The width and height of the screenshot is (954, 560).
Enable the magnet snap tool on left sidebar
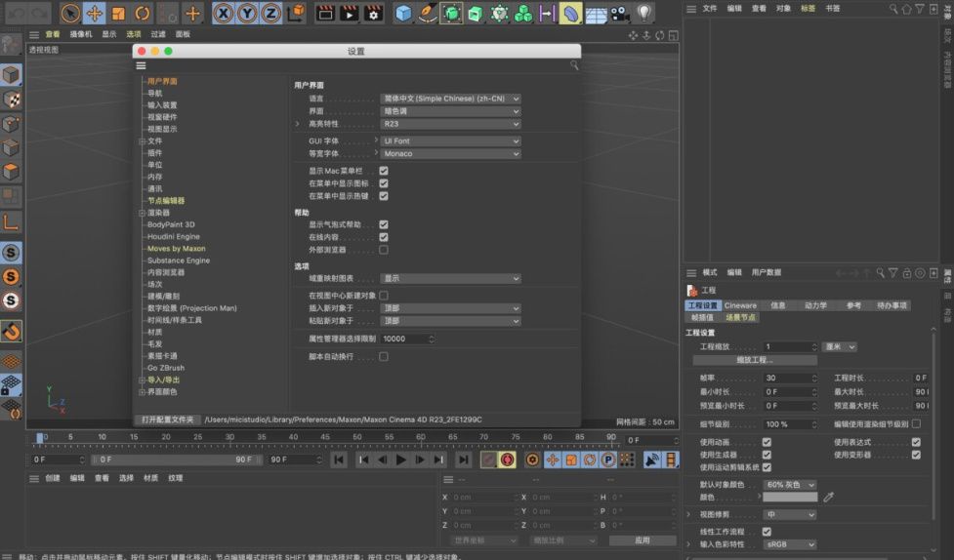click(11, 332)
